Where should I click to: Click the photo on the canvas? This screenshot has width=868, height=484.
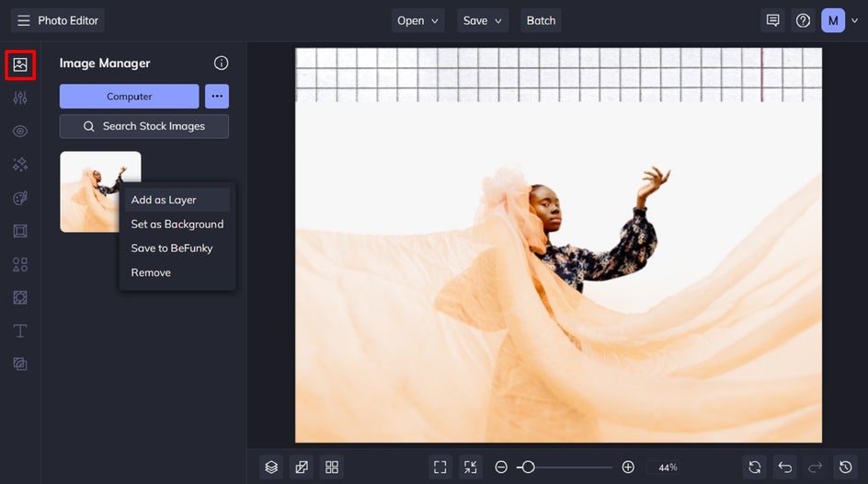coord(558,246)
